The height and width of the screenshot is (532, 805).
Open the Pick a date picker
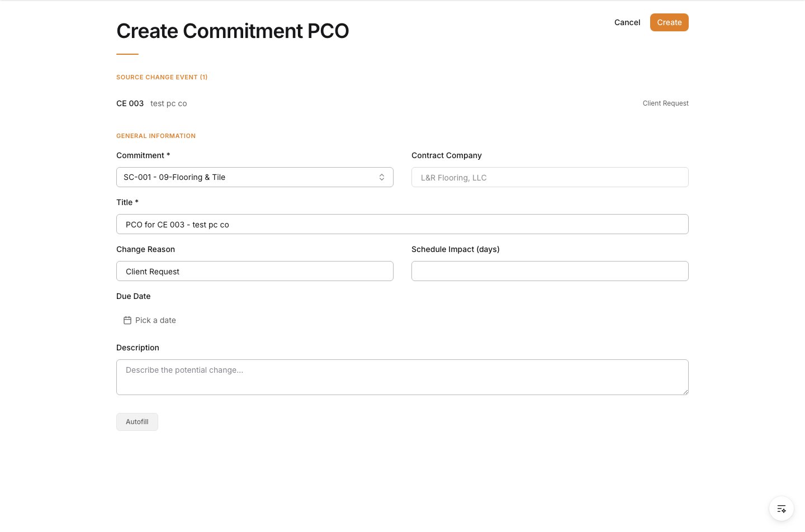150,320
